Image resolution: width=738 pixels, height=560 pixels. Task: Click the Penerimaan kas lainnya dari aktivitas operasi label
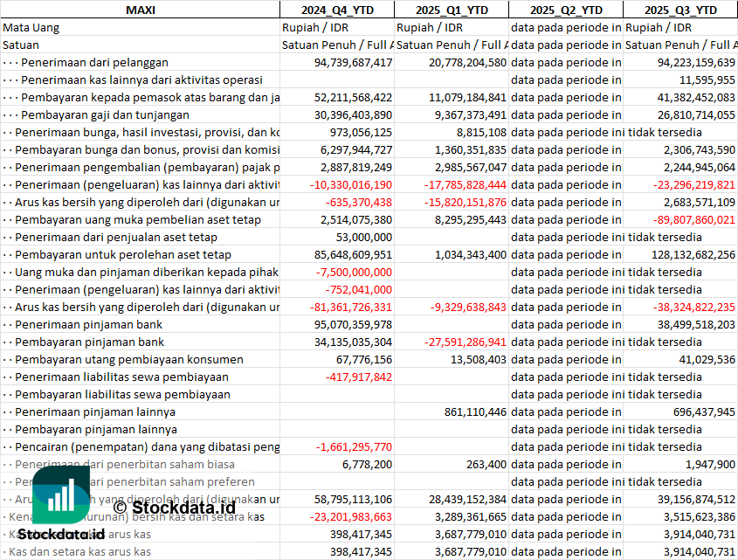tap(141, 80)
